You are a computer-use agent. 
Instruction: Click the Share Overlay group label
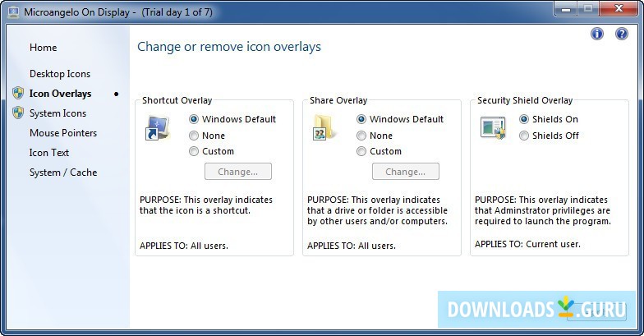(338, 100)
